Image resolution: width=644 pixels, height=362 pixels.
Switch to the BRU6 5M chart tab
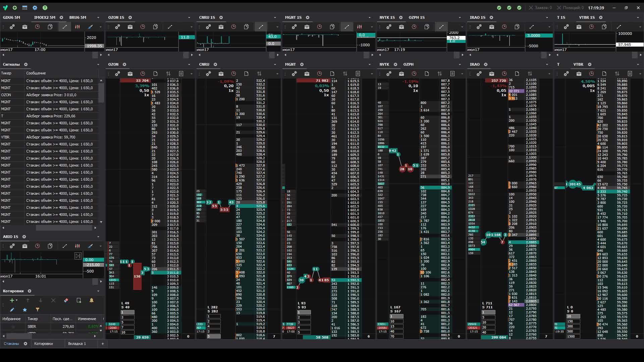tap(78, 17)
